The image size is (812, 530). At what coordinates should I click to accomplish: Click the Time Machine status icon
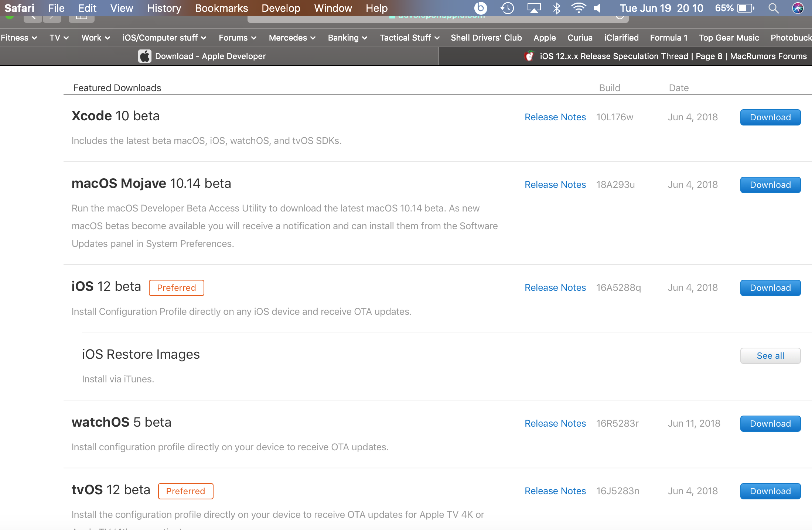(x=507, y=8)
